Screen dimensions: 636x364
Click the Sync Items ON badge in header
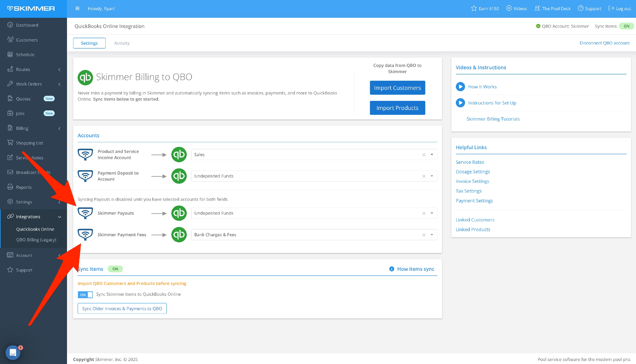tap(626, 26)
